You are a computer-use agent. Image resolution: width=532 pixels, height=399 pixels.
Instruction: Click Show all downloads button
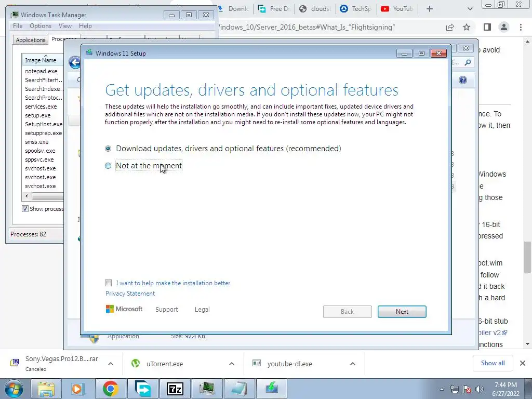(x=493, y=363)
